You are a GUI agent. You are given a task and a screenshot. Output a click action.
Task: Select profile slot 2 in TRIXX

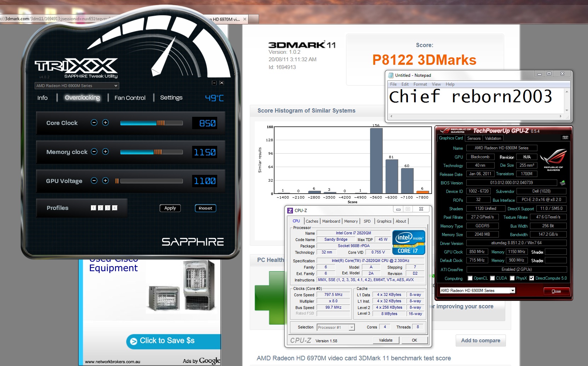point(100,208)
